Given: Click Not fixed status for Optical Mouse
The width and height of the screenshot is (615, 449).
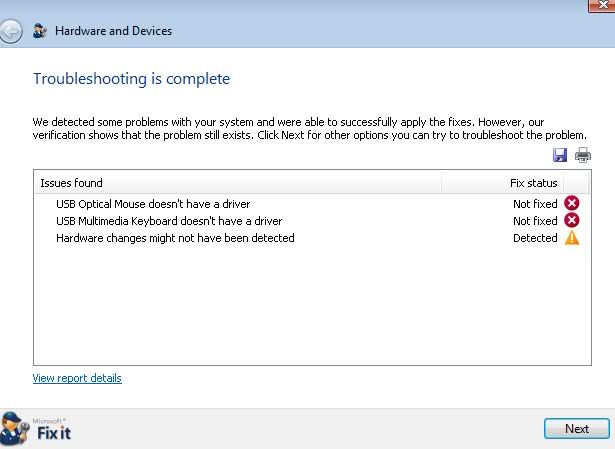Looking at the screenshot, I should pos(535,204).
